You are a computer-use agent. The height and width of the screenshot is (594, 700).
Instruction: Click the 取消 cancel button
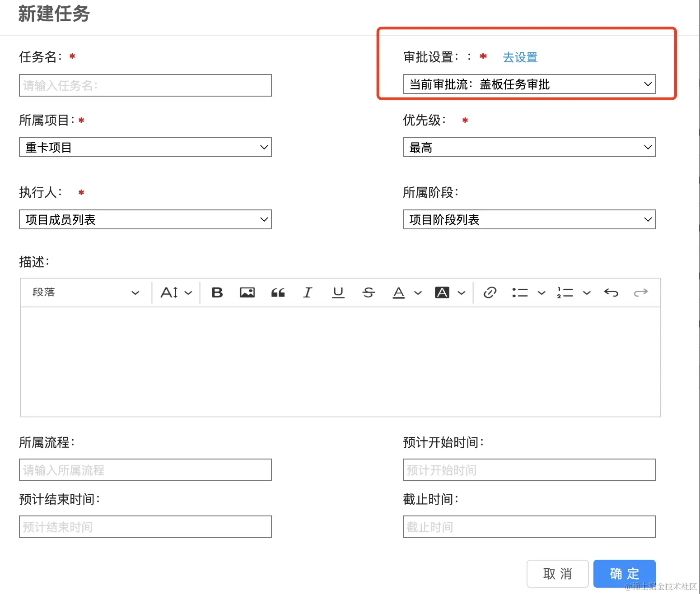[558, 574]
